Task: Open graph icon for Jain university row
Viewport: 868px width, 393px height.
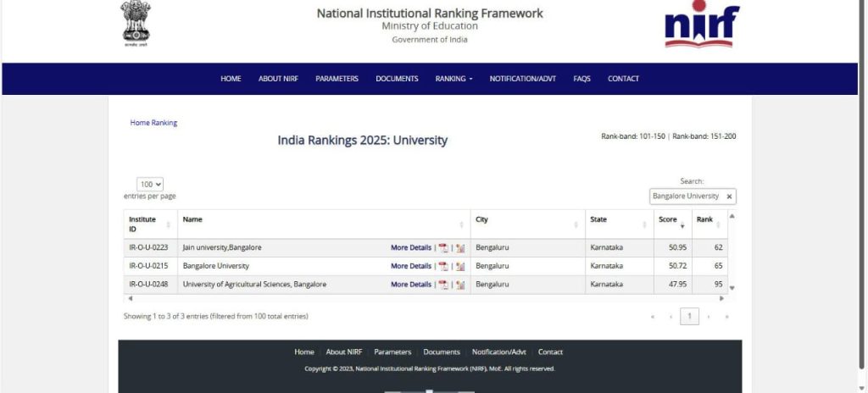Action: (460, 248)
